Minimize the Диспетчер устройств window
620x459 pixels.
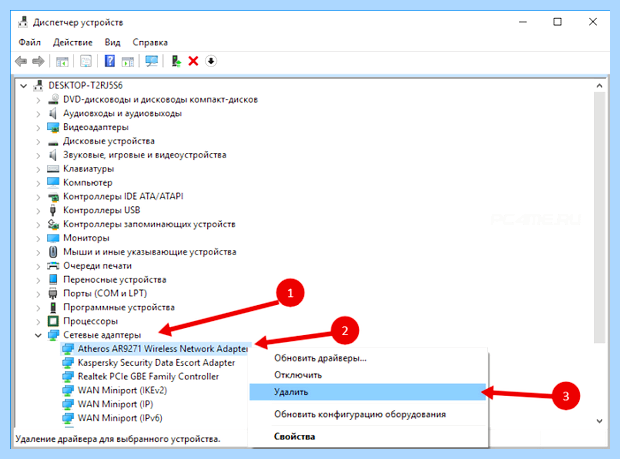coord(523,22)
